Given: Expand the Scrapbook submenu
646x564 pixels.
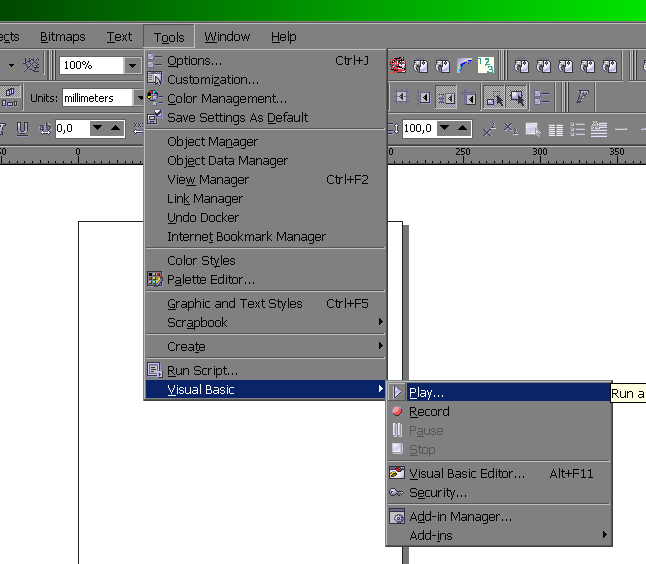Looking at the screenshot, I should click(x=381, y=321).
